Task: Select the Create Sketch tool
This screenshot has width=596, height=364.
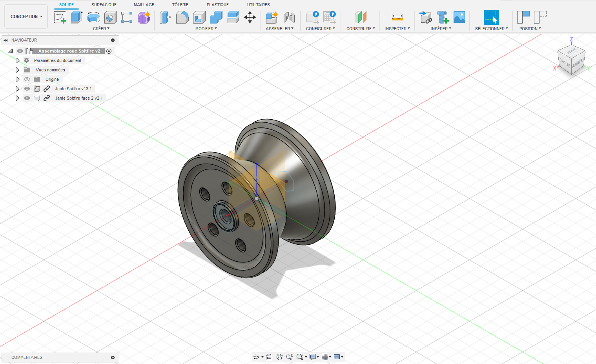Action: (x=60, y=17)
